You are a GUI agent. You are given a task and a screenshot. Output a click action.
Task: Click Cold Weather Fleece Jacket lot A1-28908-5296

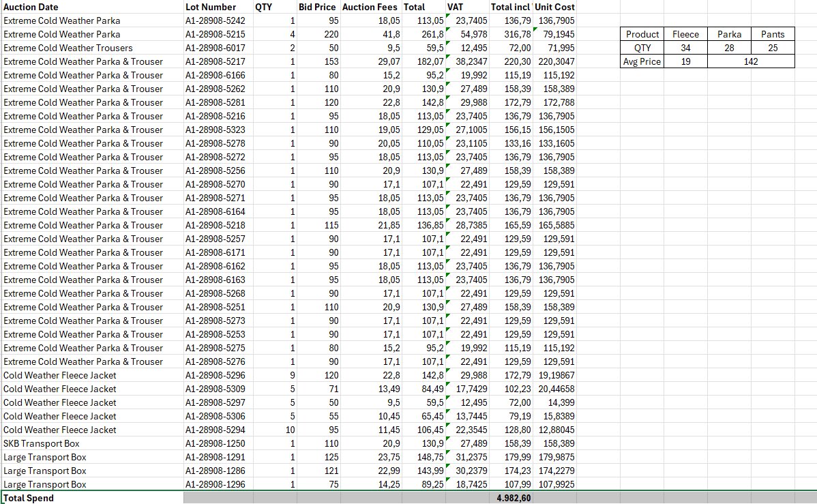tap(93, 375)
